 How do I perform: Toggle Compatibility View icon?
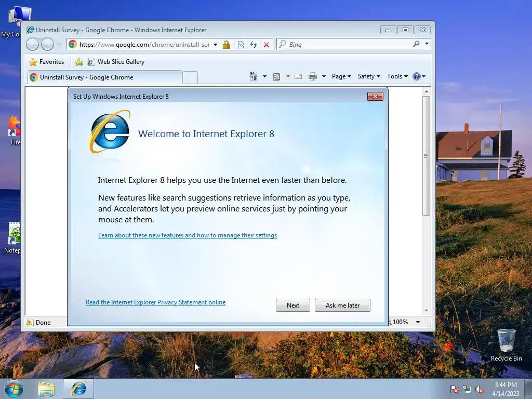point(241,45)
